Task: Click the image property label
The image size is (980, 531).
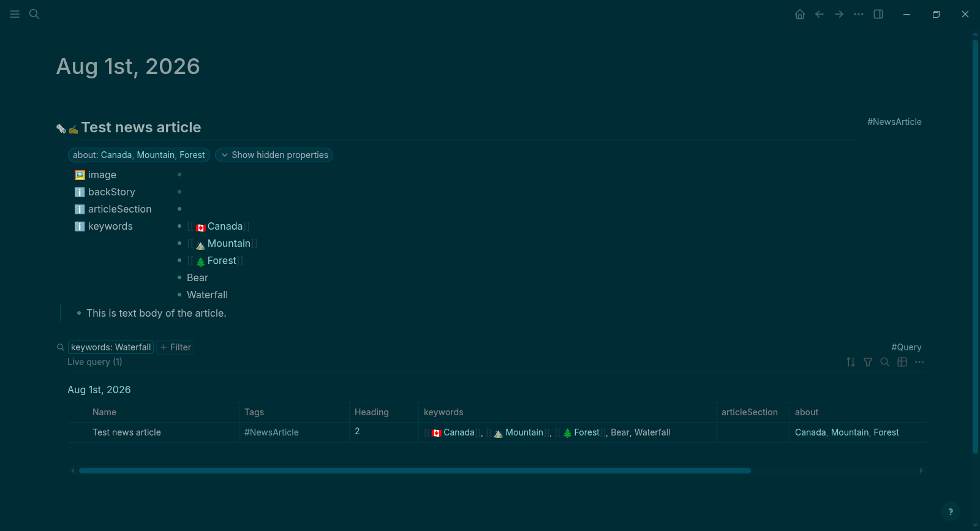Action: click(x=102, y=175)
